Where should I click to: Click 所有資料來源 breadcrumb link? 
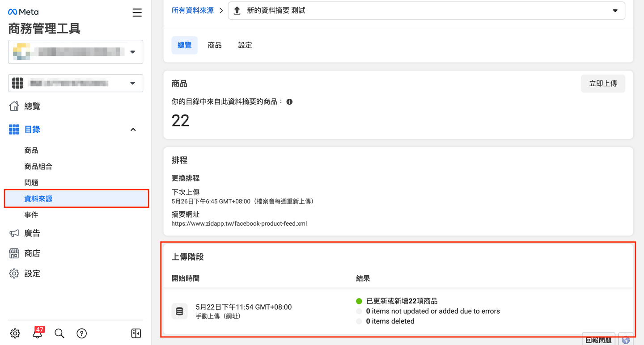192,10
